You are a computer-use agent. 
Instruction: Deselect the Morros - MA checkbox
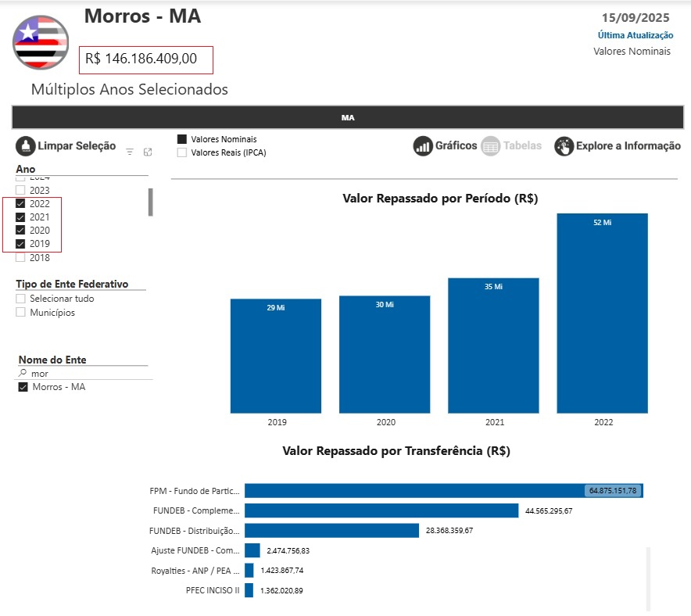(x=23, y=388)
